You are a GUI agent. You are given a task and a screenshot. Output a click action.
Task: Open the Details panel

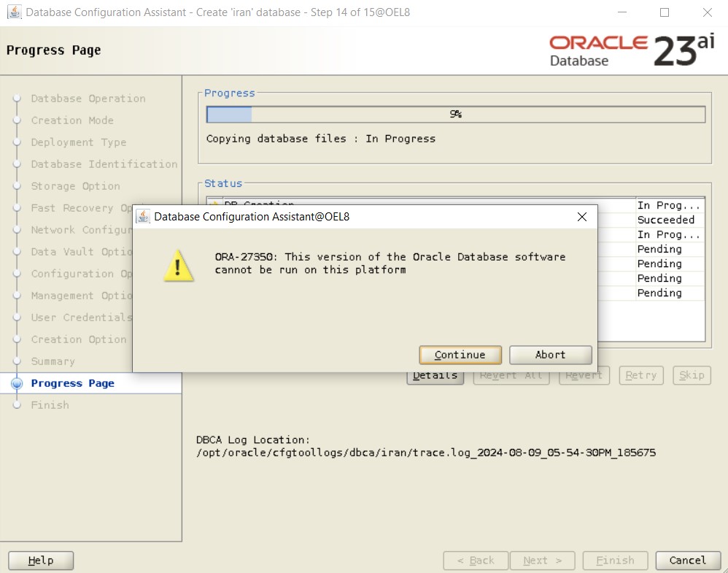[435, 375]
